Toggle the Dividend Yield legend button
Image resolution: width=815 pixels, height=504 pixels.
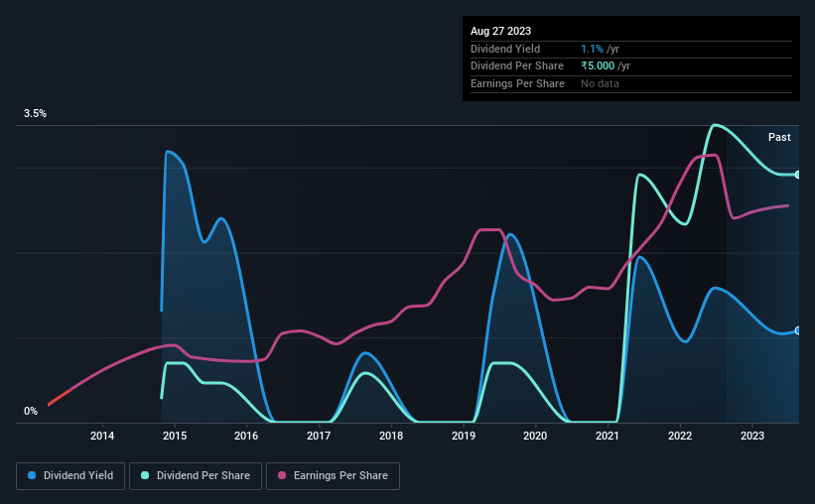point(70,475)
